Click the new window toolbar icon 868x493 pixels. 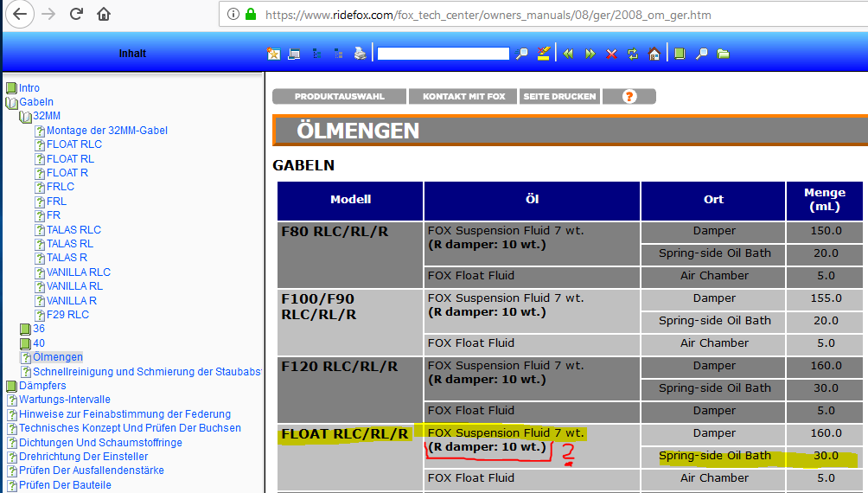pos(295,54)
